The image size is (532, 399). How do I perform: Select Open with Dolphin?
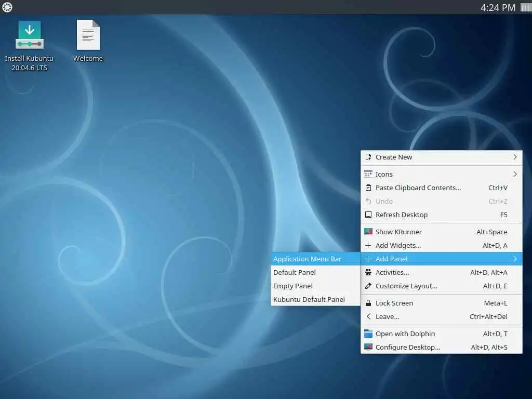(442, 334)
